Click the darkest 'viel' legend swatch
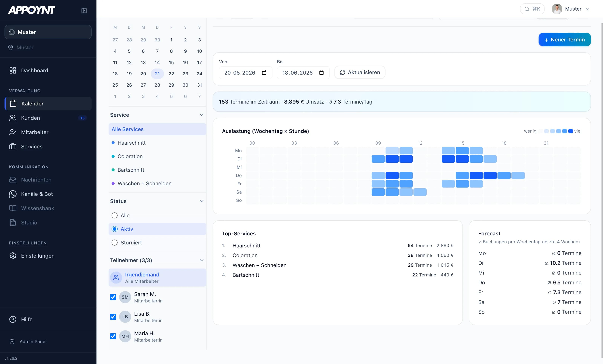603x364 pixels. (570, 131)
